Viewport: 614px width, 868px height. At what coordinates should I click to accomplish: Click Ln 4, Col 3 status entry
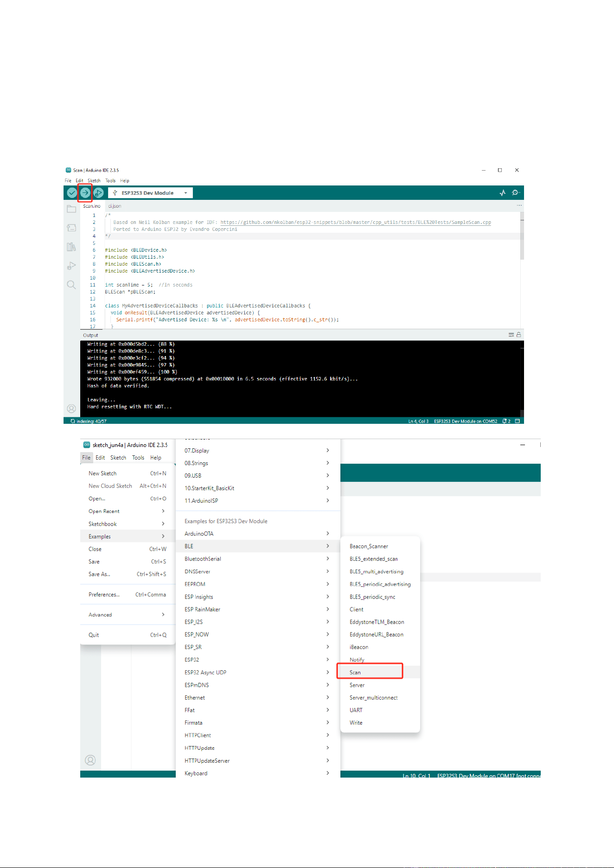tap(418, 421)
